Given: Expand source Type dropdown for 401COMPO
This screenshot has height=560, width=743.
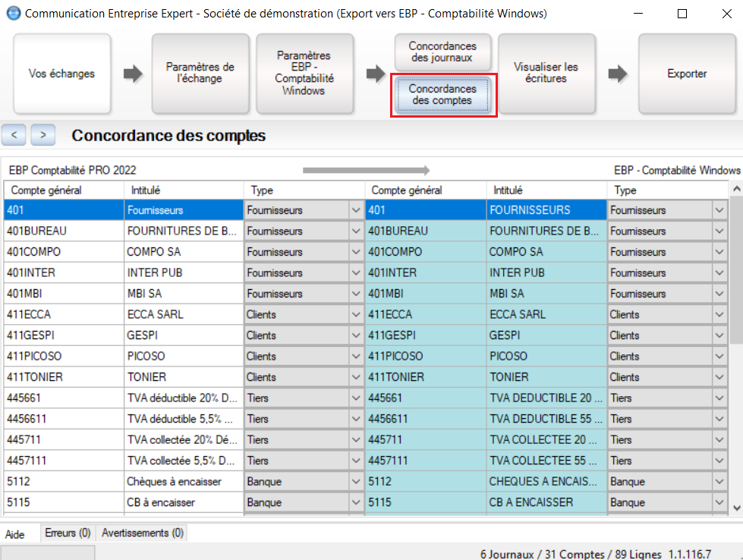Looking at the screenshot, I should [x=356, y=252].
